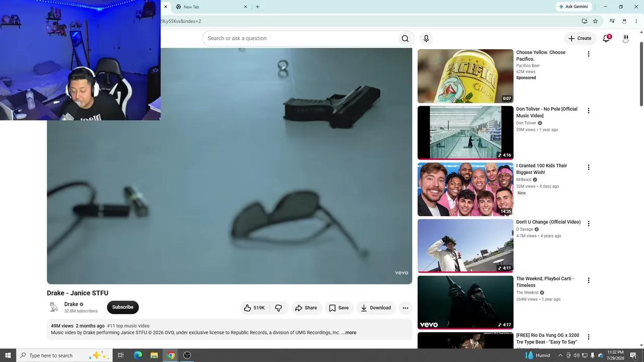
Task: Click the MrBeast channel name
Action: [524, 179]
